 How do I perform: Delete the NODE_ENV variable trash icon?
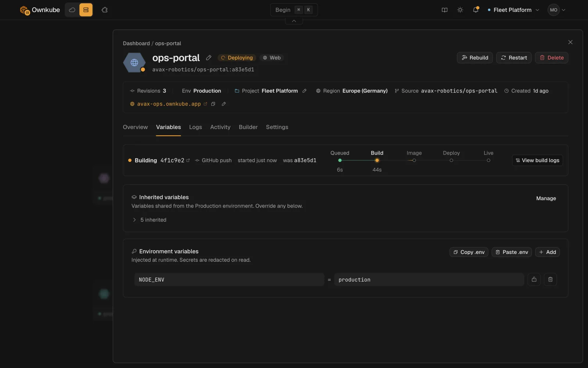[551, 280]
